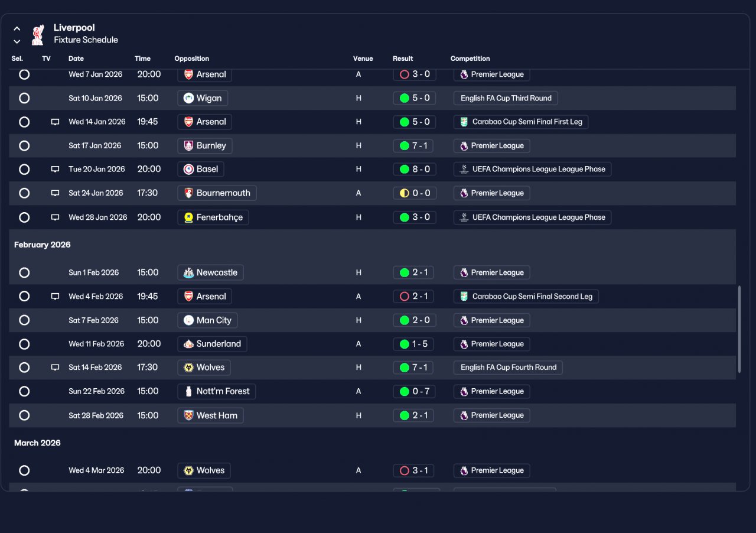The width and height of the screenshot is (756, 533).
Task: Sort by the Time column header
Action: pos(142,58)
